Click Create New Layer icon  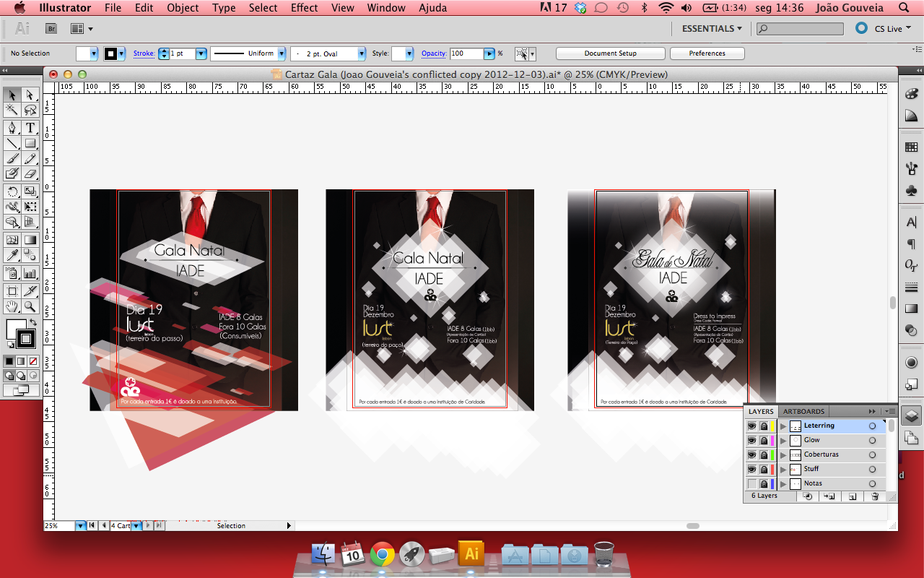[853, 496]
